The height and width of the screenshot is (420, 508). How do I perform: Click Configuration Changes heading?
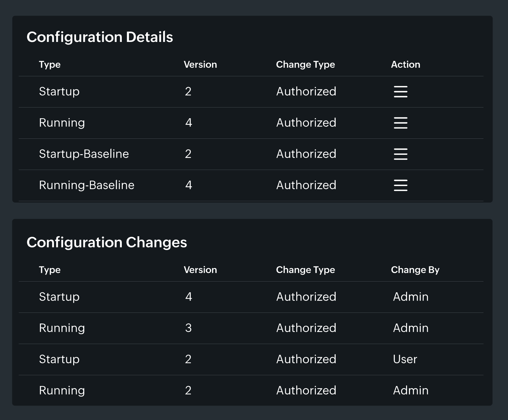pyautogui.click(x=107, y=242)
